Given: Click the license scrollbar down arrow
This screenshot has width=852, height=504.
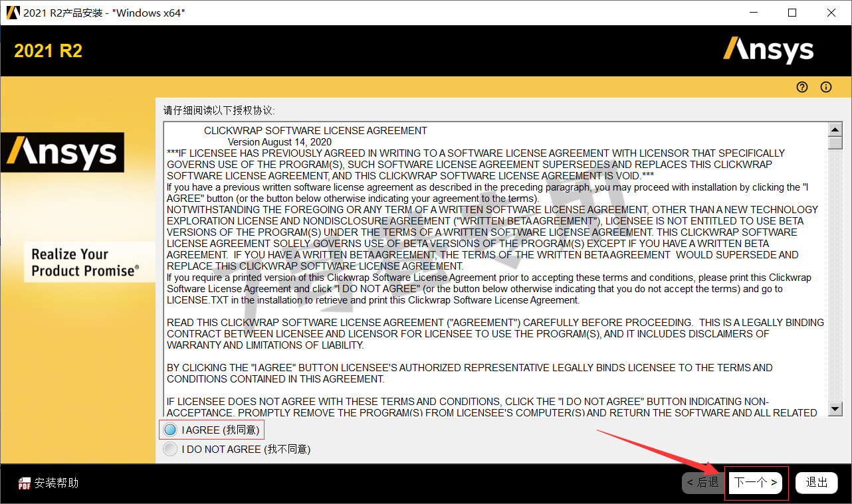Looking at the screenshot, I should tap(835, 409).
